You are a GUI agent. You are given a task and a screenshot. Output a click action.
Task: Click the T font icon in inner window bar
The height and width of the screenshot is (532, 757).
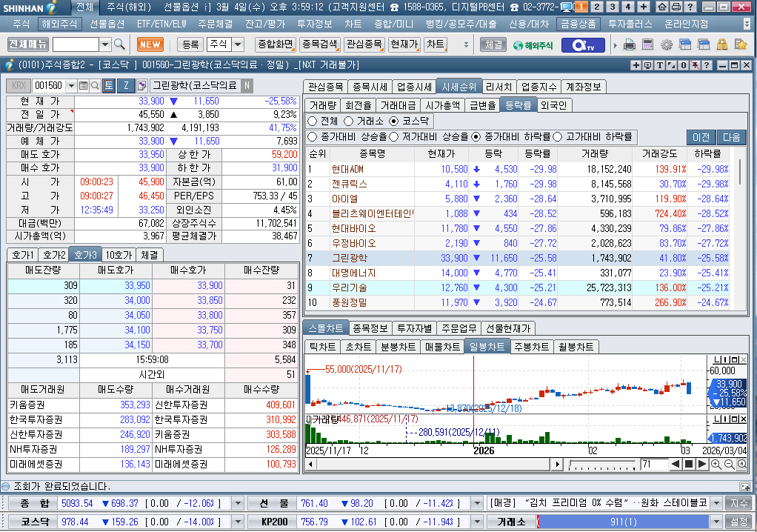pos(659,65)
